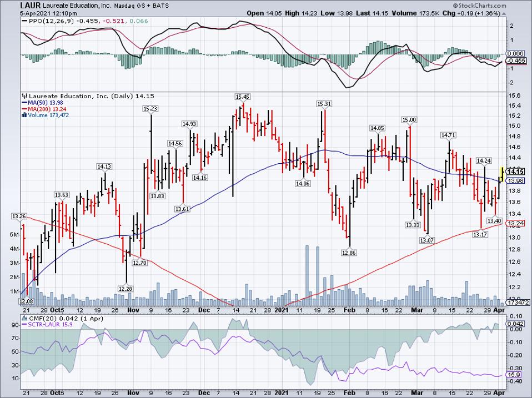The width and height of the screenshot is (532, 398).
Task: Click the MA(50) 13.98 legend entry
Action: (x=42, y=103)
